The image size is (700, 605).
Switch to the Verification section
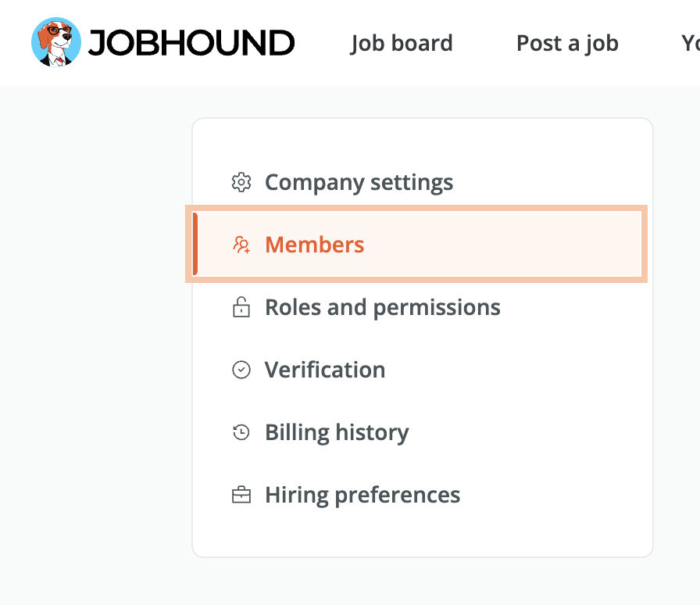click(x=325, y=370)
